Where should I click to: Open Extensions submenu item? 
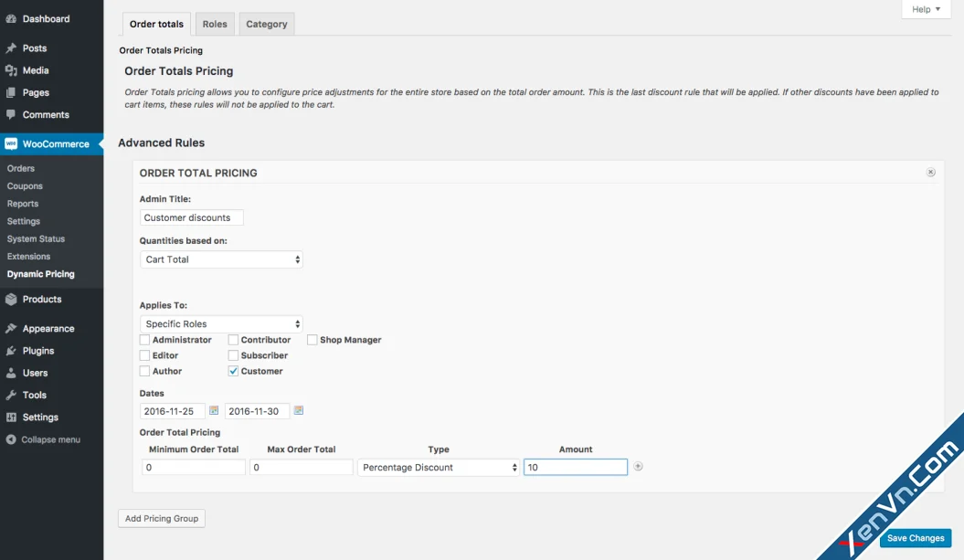coord(29,257)
